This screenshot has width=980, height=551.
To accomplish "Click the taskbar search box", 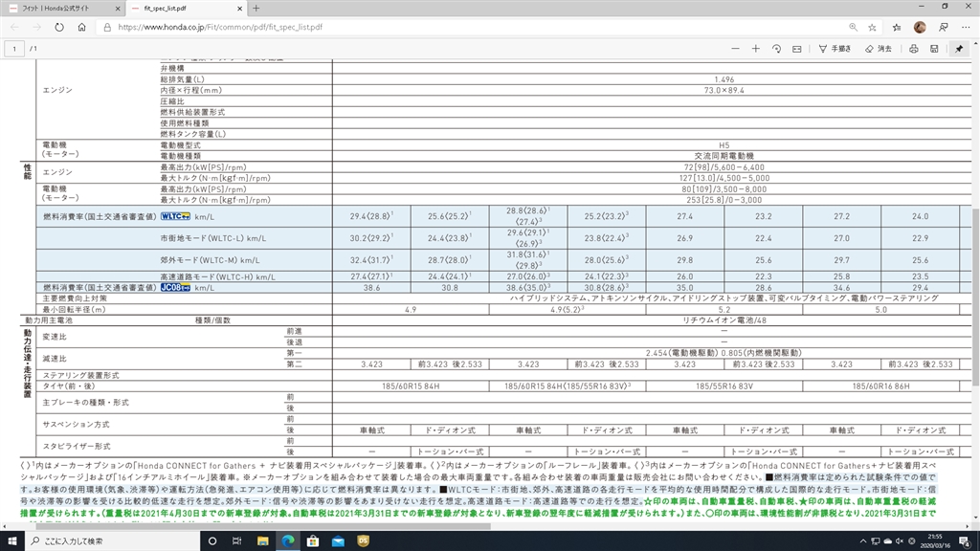I will [113, 541].
